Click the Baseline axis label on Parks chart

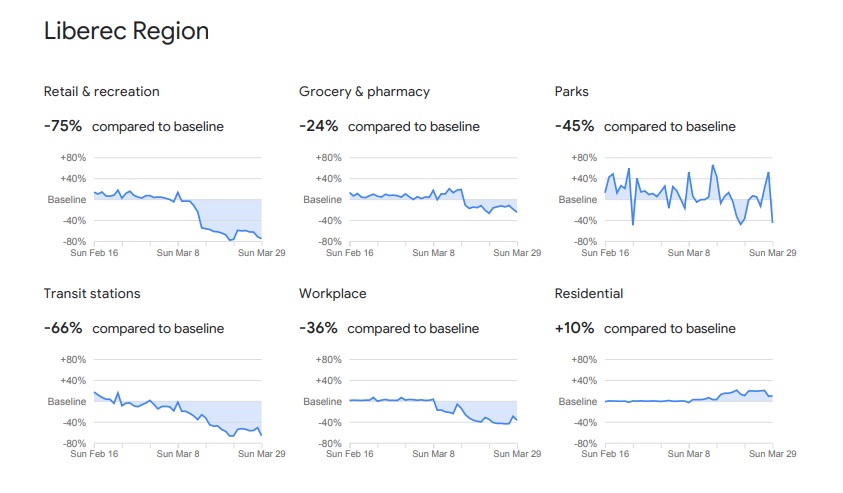[577, 200]
